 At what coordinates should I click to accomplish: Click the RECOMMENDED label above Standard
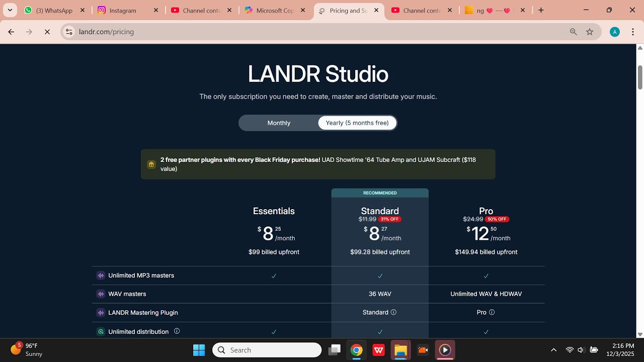[380, 193]
